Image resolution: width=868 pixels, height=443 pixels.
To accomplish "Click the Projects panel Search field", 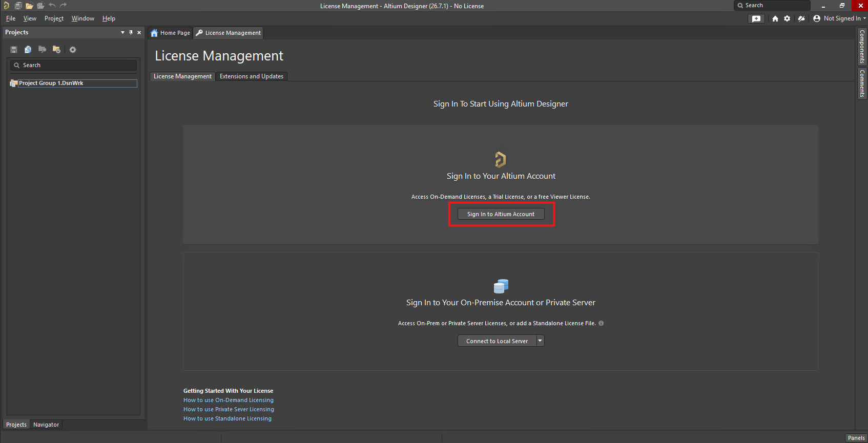I will point(73,65).
